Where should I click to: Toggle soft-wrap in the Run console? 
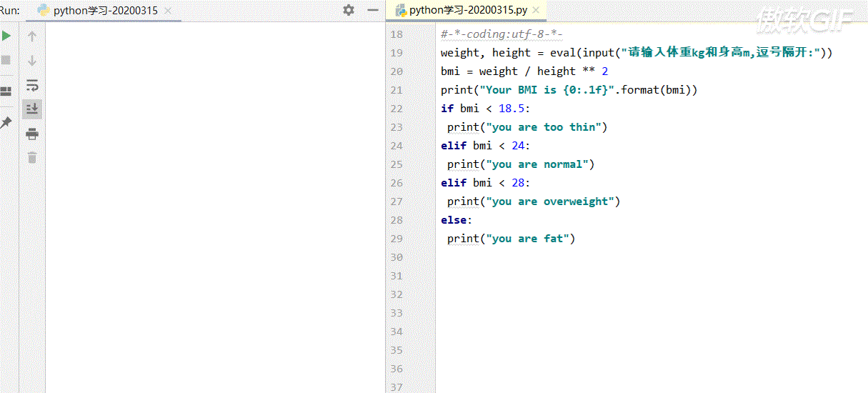(x=32, y=86)
